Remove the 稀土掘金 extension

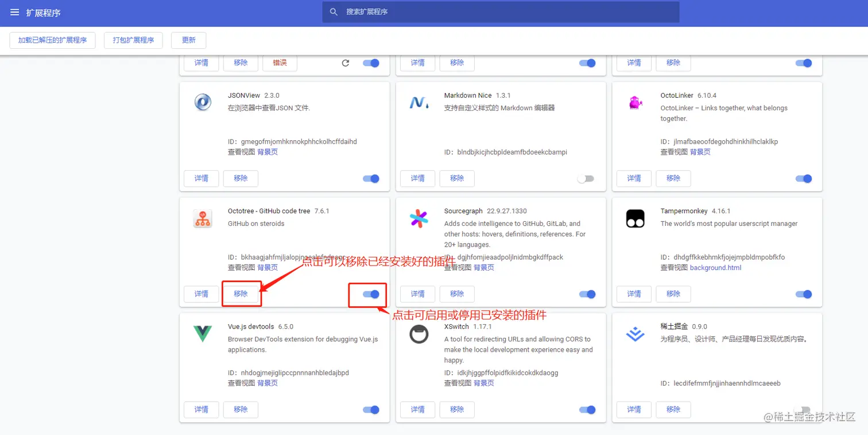point(673,410)
